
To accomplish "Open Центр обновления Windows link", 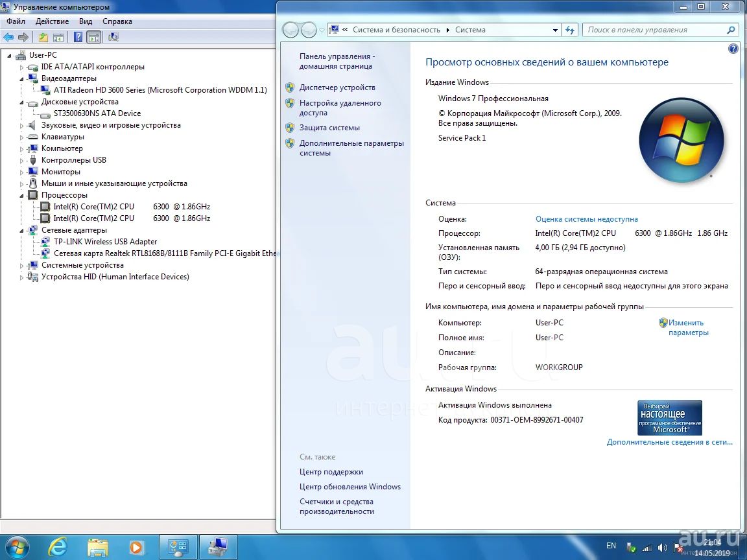I will click(x=350, y=487).
